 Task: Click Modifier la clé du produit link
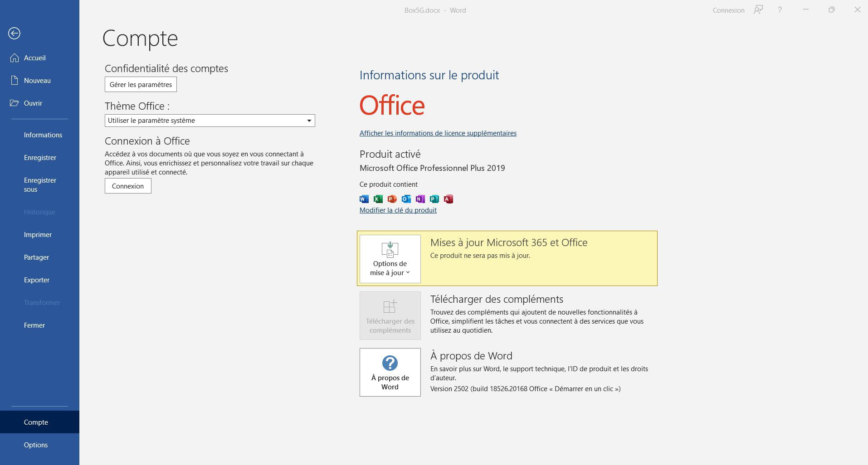tap(398, 210)
